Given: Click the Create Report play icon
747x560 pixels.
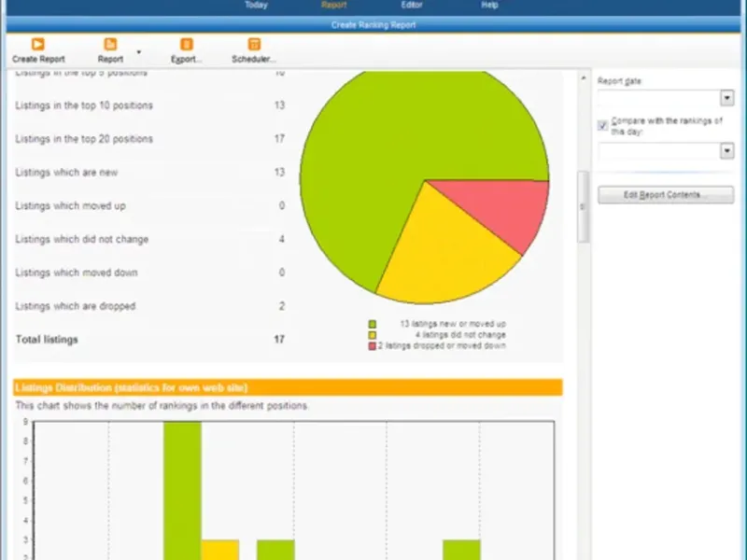Looking at the screenshot, I should (37, 44).
